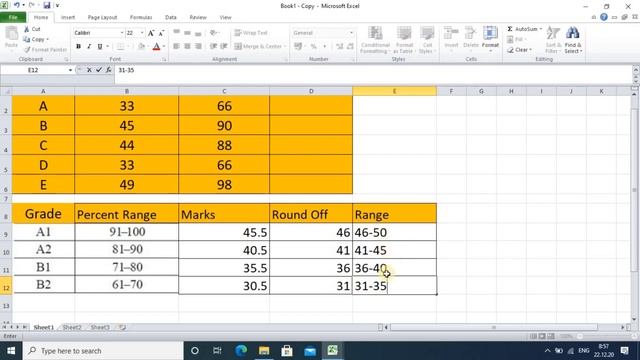640x360 pixels.
Task: Select the column E header
Action: [394, 91]
